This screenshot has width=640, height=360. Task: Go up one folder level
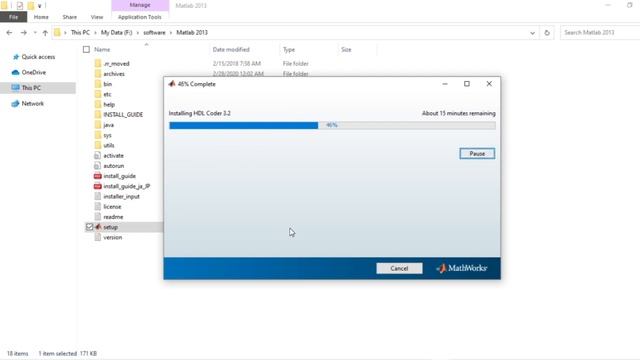click(45, 33)
